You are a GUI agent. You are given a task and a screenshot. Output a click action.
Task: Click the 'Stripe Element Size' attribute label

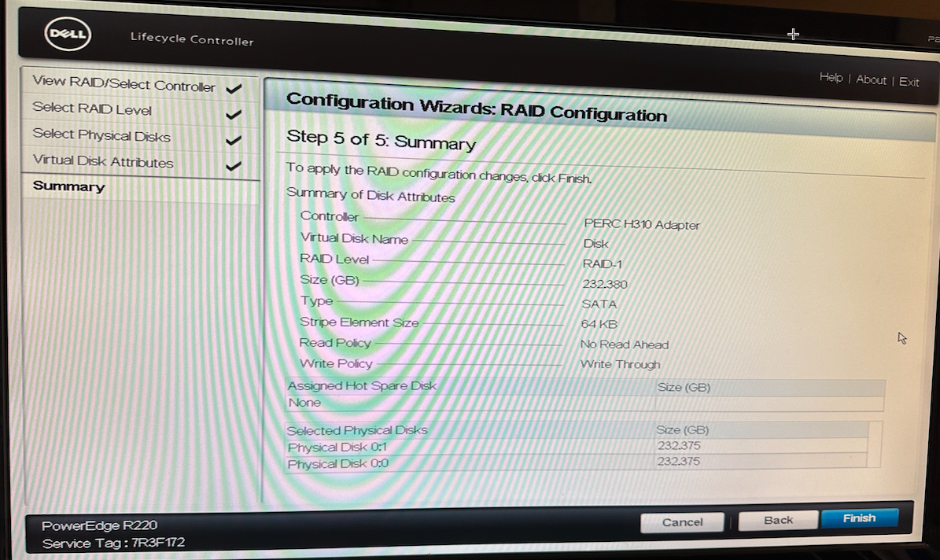coord(359,322)
